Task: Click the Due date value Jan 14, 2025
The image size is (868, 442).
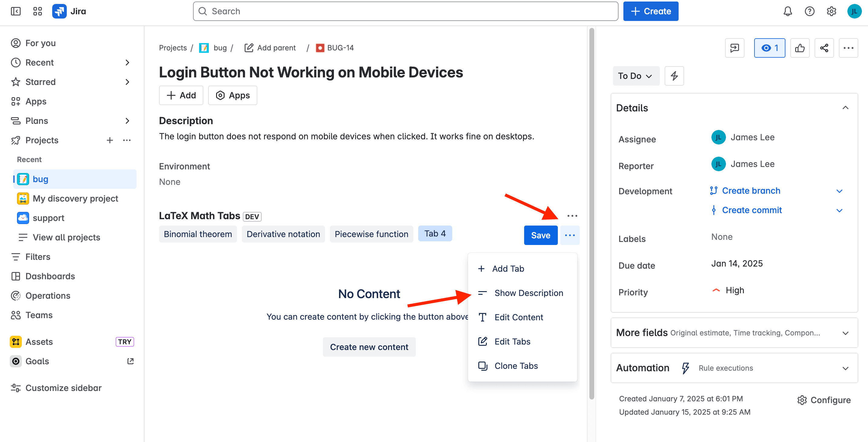Action: [737, 263]
